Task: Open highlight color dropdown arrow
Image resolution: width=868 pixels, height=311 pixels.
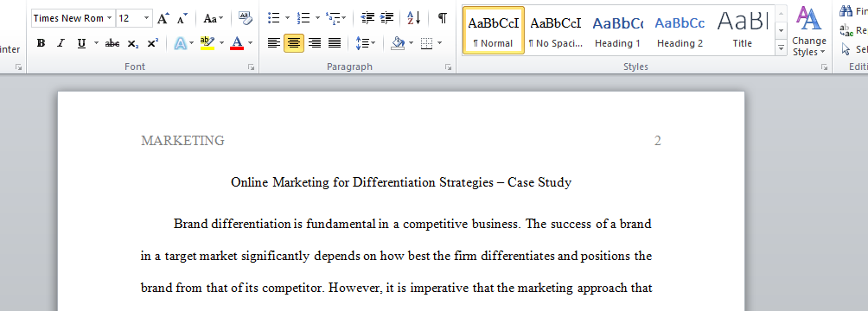Action: click(221, 43)
